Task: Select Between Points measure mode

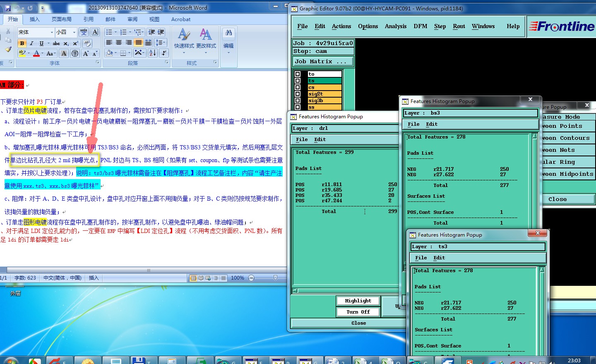Action: tap(568, 126)
